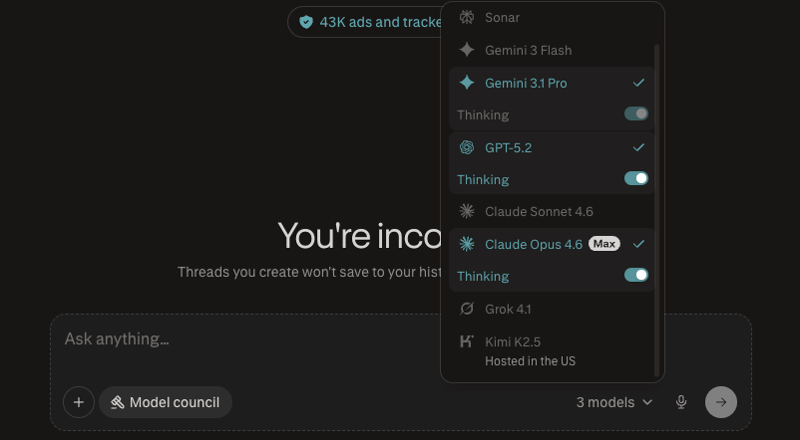Uncheck the Claude Opus 4.6 checkmark

coord(639,244)
